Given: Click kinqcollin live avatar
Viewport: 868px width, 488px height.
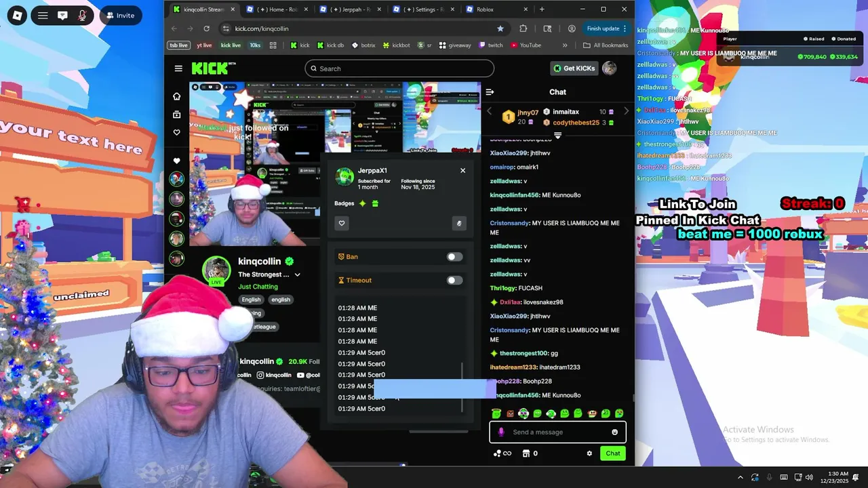Looking at the screenshot, I should point(216,271).
